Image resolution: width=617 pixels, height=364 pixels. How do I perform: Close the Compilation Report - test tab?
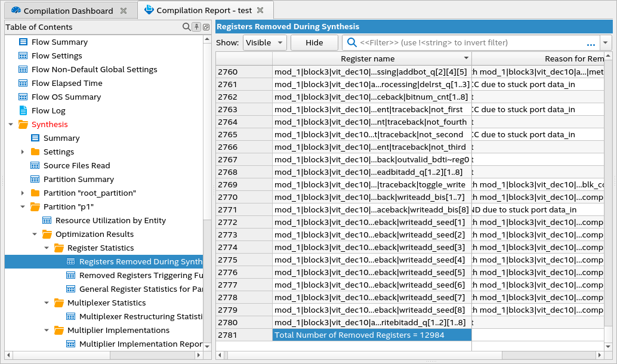[x=260, y=10]
